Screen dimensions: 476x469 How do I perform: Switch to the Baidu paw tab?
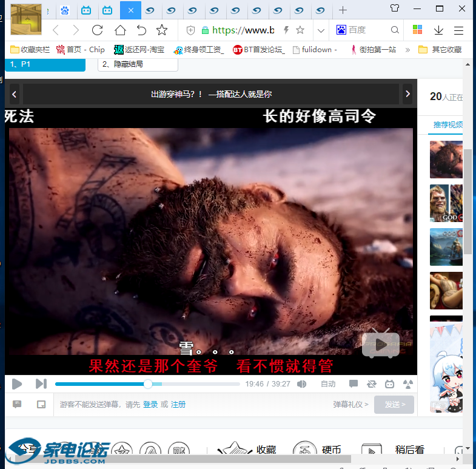pyautogui.click(x=65, y=10)
